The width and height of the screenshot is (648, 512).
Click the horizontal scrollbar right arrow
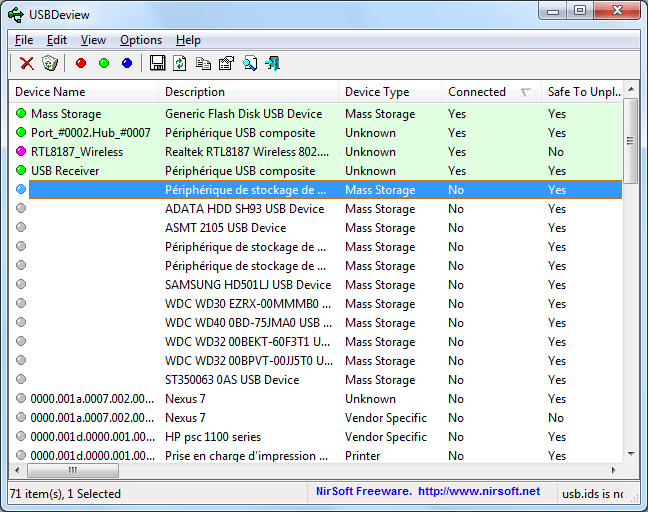point(616,470)
